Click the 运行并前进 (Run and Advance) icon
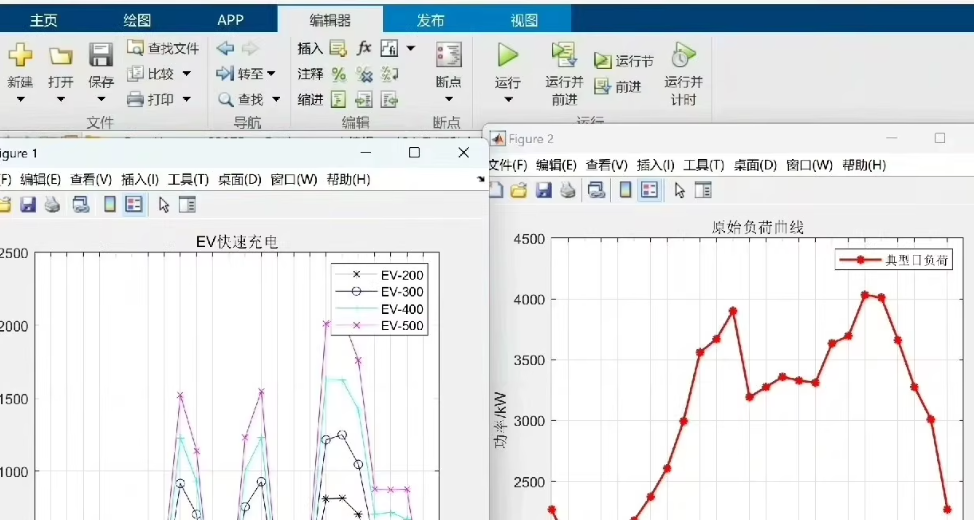Screen dimensions: 974x520 coord(564,55)
